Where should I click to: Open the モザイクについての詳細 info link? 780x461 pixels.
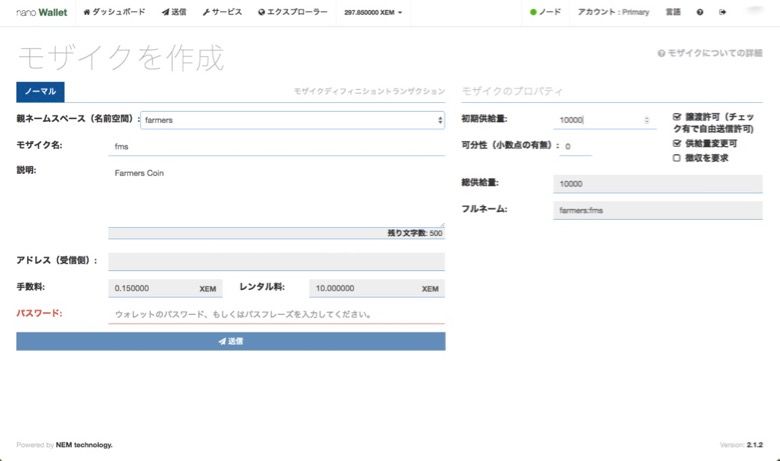pos(709,53)
